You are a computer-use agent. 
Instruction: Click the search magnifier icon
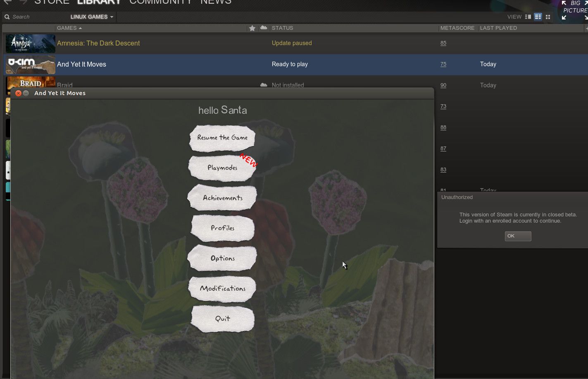(x=7, y=17)
